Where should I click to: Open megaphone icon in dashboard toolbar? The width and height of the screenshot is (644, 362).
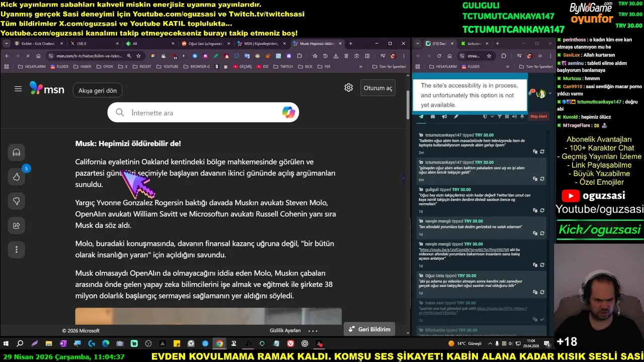coord(444,117)
